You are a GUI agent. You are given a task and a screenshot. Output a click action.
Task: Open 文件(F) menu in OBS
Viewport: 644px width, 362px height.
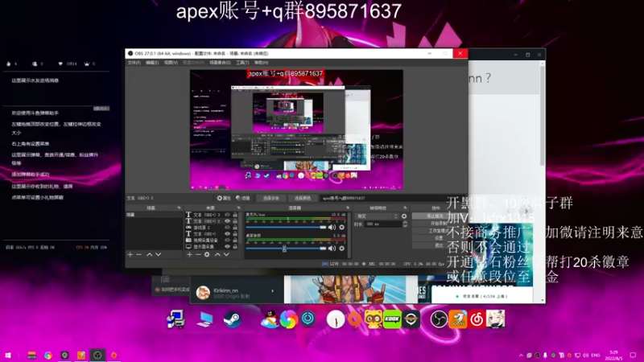point(134,63)
